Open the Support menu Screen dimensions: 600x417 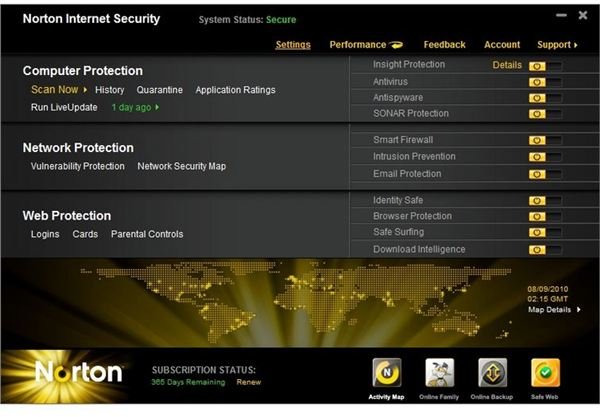click(554, 45)
